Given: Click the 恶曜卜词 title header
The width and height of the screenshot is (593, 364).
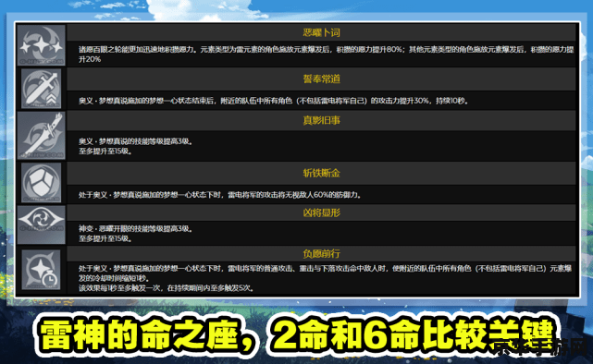Looking at the screenshot, I should coord(321,33).
